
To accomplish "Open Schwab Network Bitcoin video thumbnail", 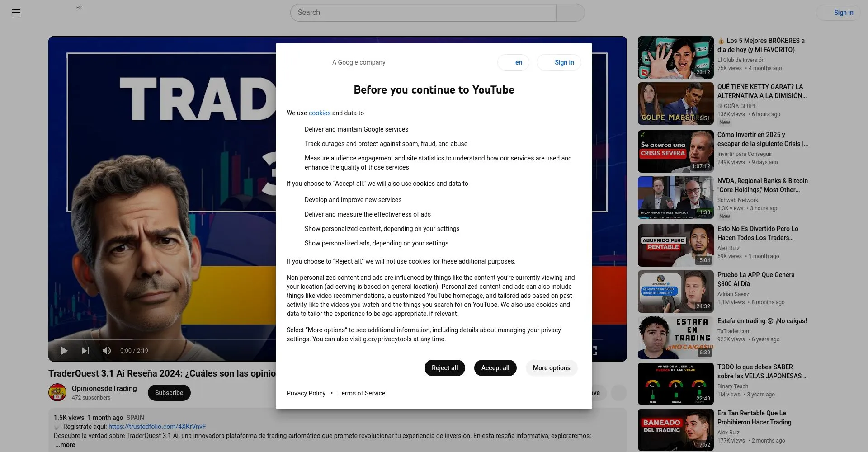I will (x=676, y=198).
